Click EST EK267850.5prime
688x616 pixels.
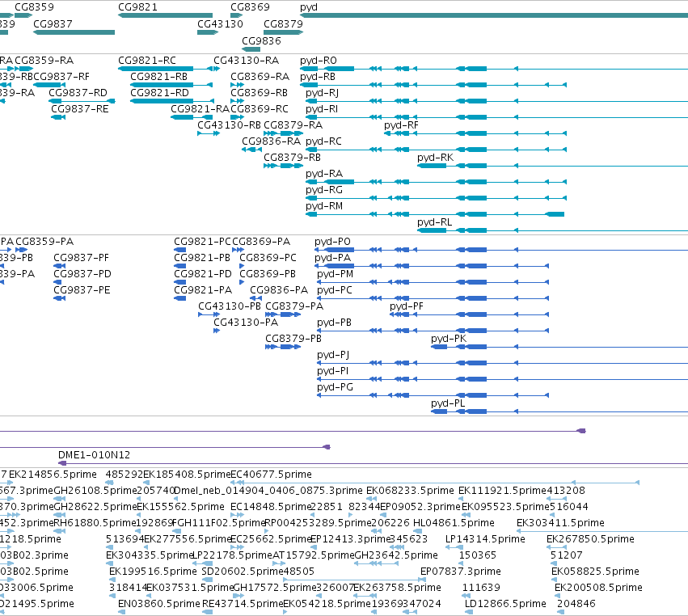591,539
